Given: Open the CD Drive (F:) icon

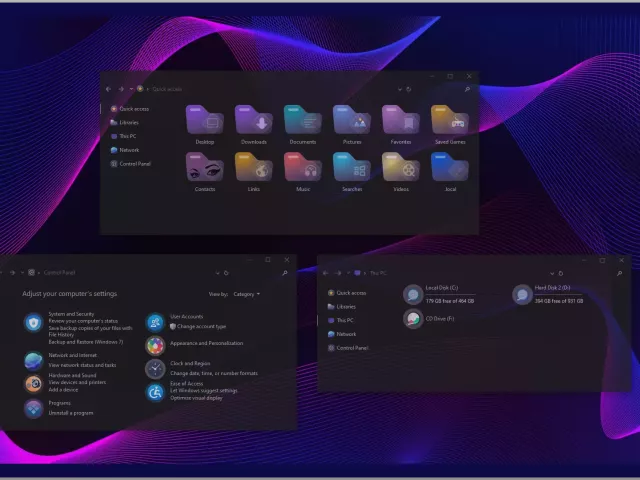Looking at the screenshot, I should coord(413,319).
